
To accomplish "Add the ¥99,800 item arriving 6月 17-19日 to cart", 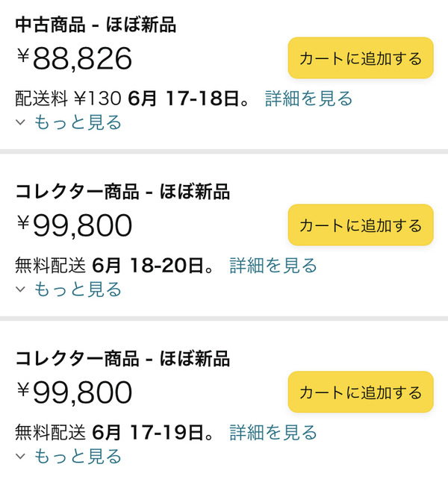I will click(361, 392).
